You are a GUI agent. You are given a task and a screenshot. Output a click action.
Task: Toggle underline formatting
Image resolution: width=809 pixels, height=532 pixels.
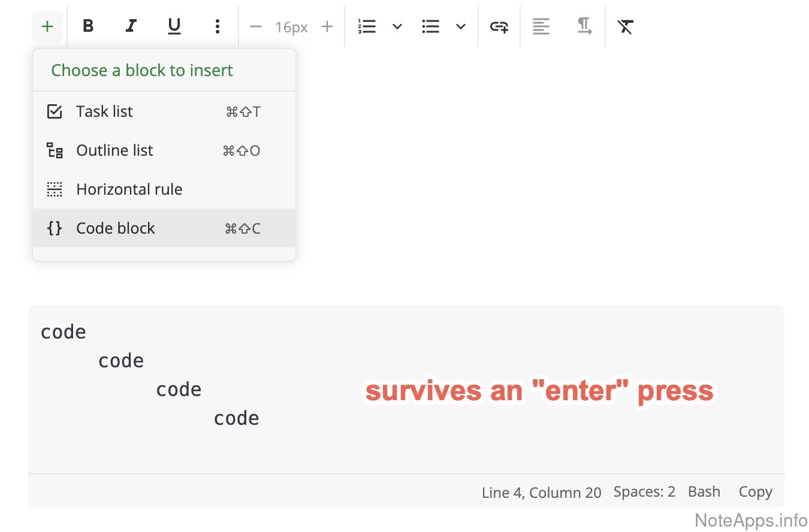click(x=174, y=26)
